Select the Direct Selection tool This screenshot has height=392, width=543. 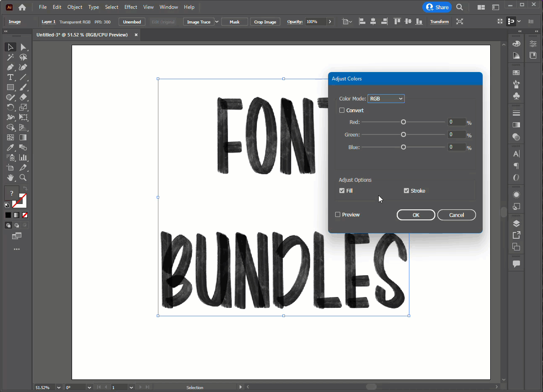(x=23, y=47)
